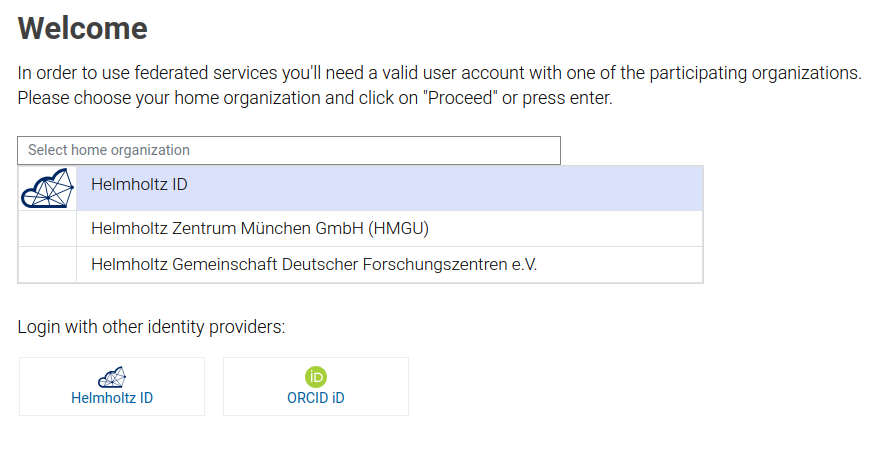Click the Helmholtz ID blue link text
The height and width of the screenshot is (457, 886).
[x=112, y=398]
